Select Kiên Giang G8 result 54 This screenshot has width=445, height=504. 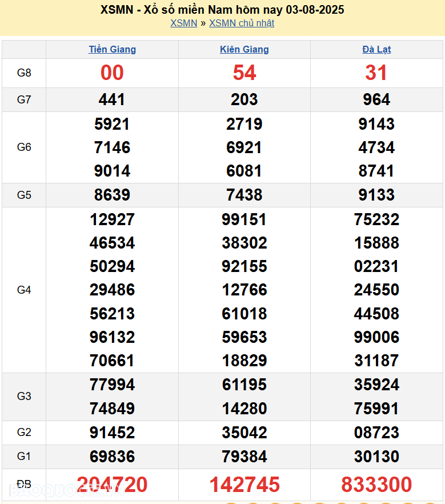244,73
